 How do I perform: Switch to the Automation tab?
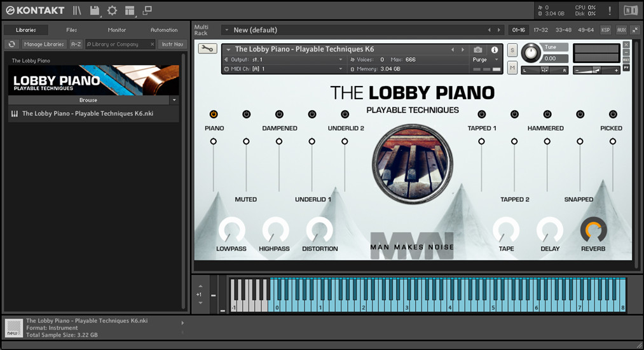coord(164,30)
